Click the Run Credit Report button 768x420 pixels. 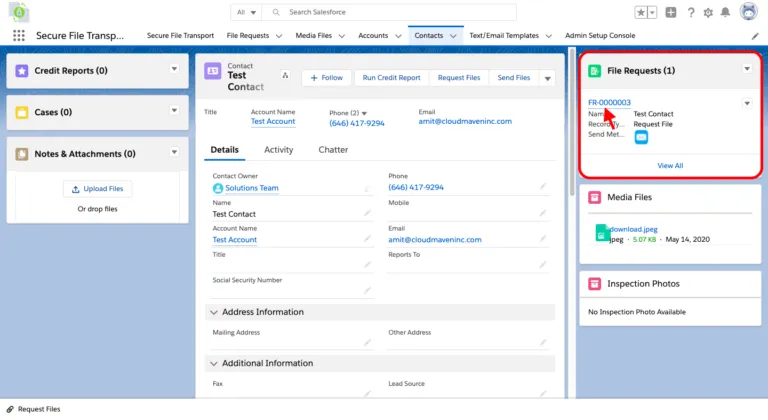(391, 78)
